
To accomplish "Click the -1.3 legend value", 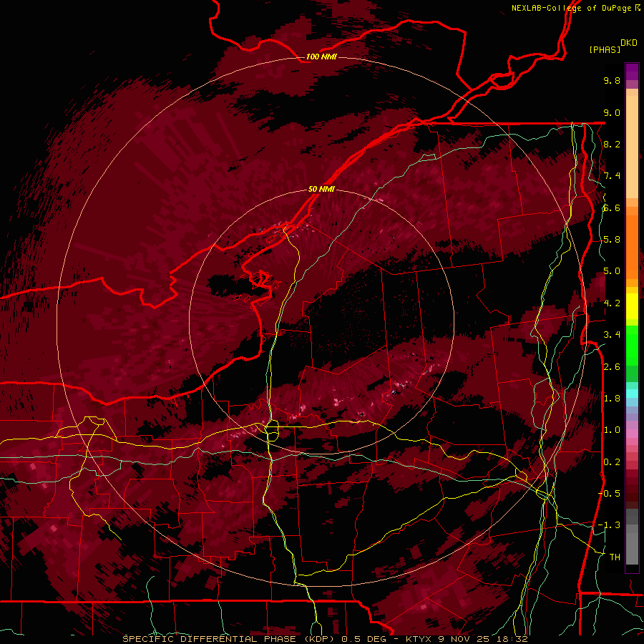I will [x=609, y=525].
